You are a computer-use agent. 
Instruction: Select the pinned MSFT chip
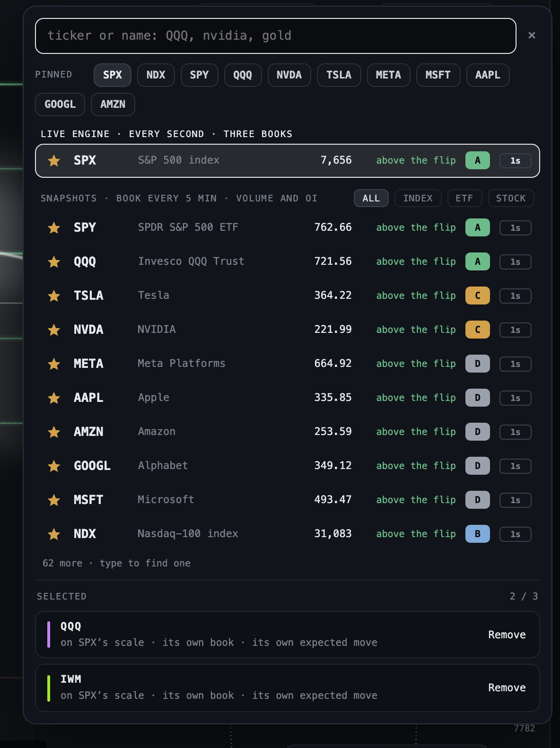(438, 75)
